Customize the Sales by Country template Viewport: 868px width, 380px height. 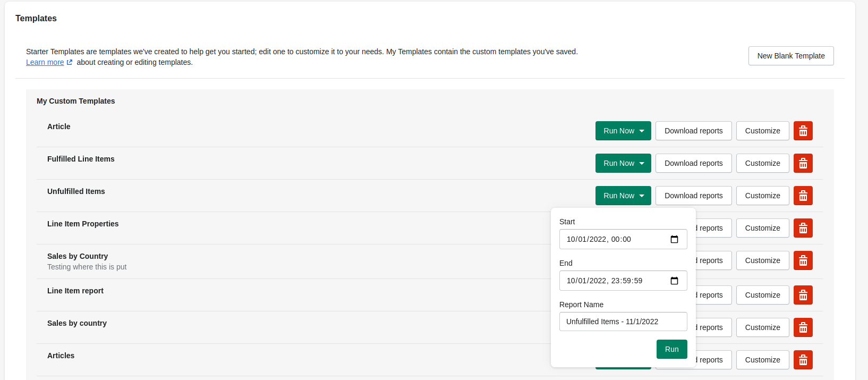pyautogui.click(x=762, y=260)
